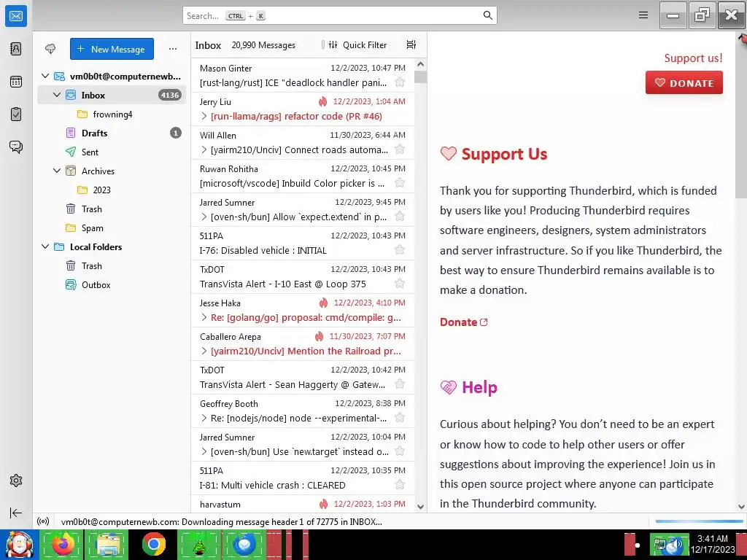This screenshot has height=560, width=747.
Task: Expand Jesse Haka golang proposal thread
Action: coord(204,318)
